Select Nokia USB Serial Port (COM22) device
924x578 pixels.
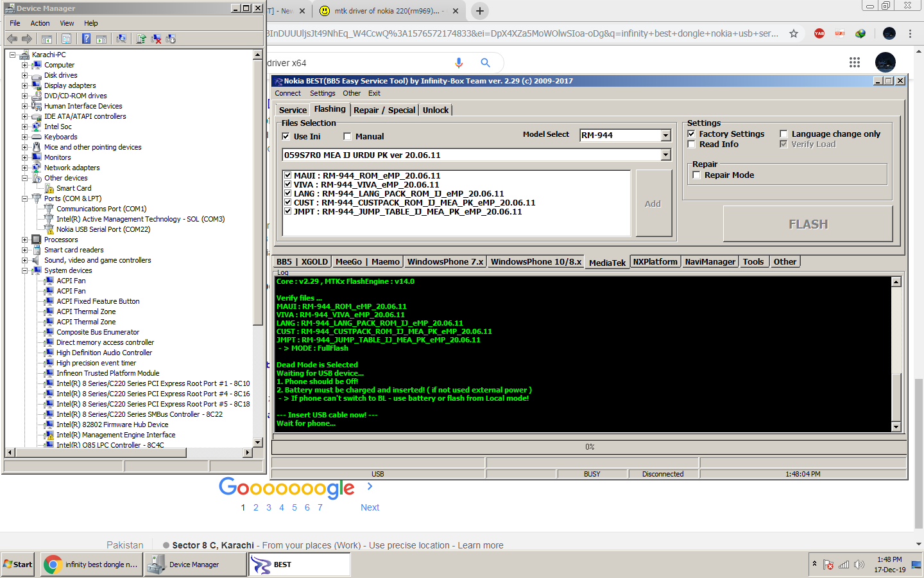(103, 229)
